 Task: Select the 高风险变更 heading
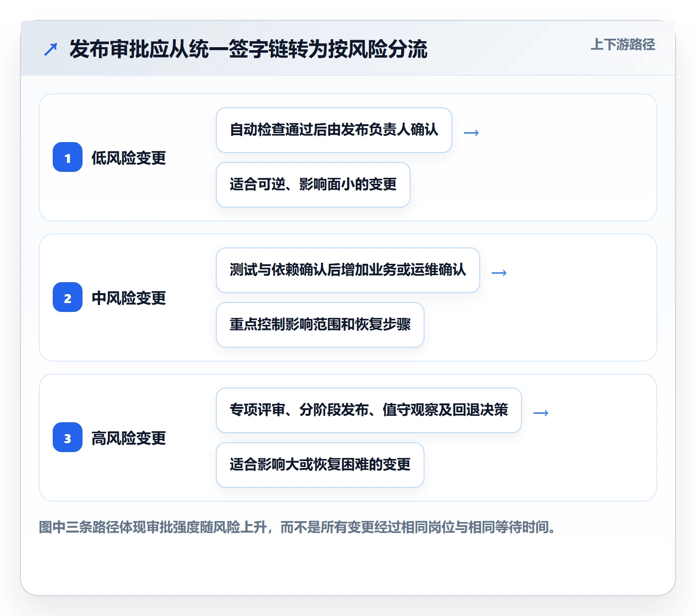[x=129, y=438]
